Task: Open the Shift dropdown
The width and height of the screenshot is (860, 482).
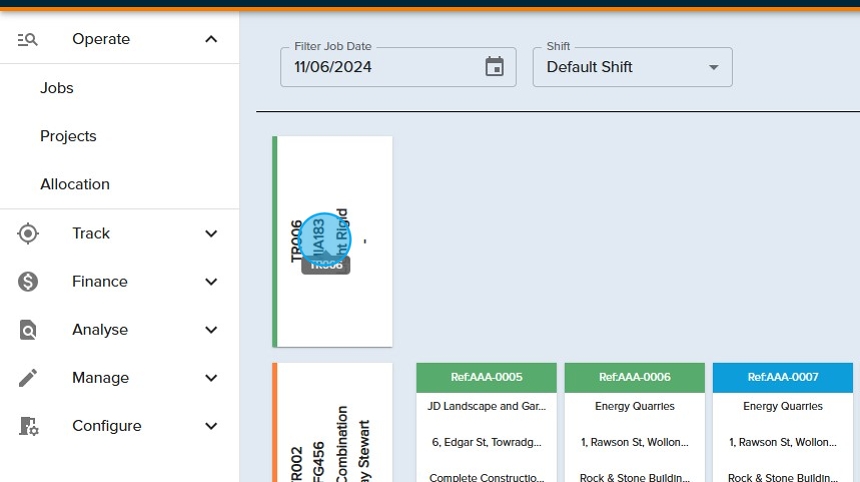Action: pyautogui.click(x=632, y=67)
